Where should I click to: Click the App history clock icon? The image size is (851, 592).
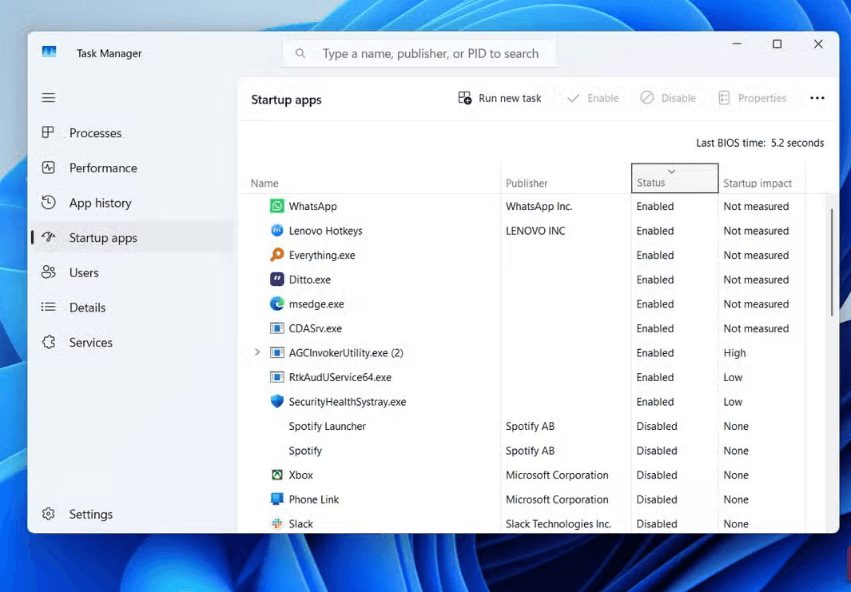coord(48,202)
